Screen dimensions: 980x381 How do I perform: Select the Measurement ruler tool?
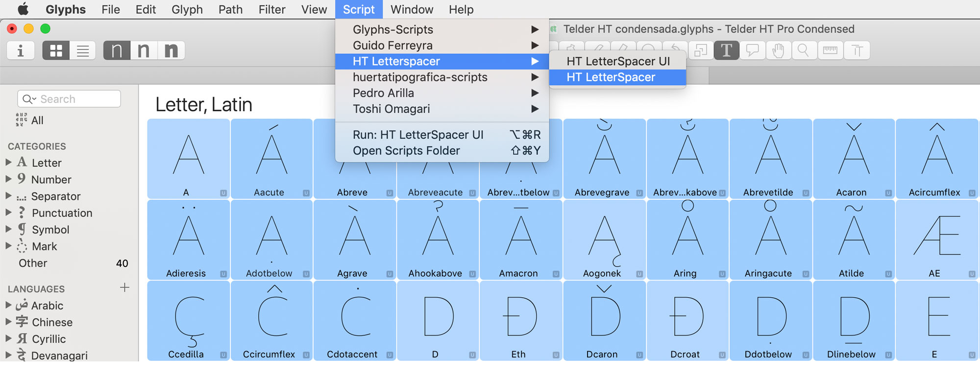[830, 50]
